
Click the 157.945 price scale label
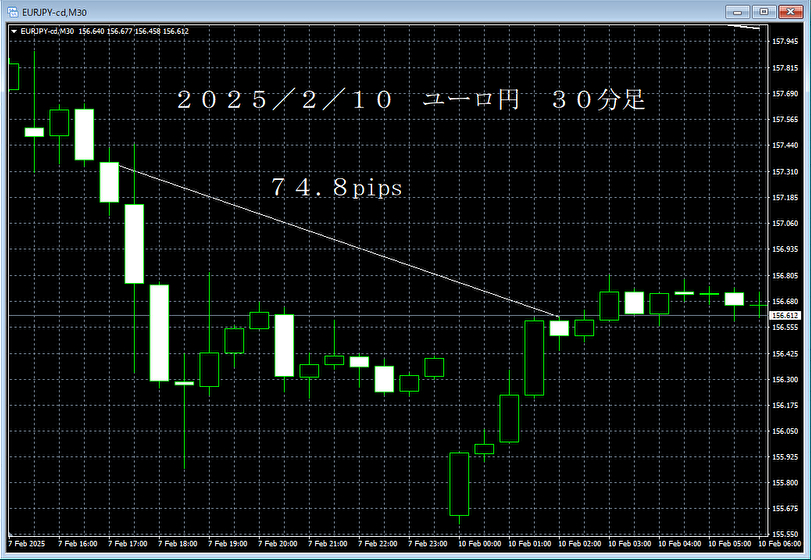tap(785, 41)
